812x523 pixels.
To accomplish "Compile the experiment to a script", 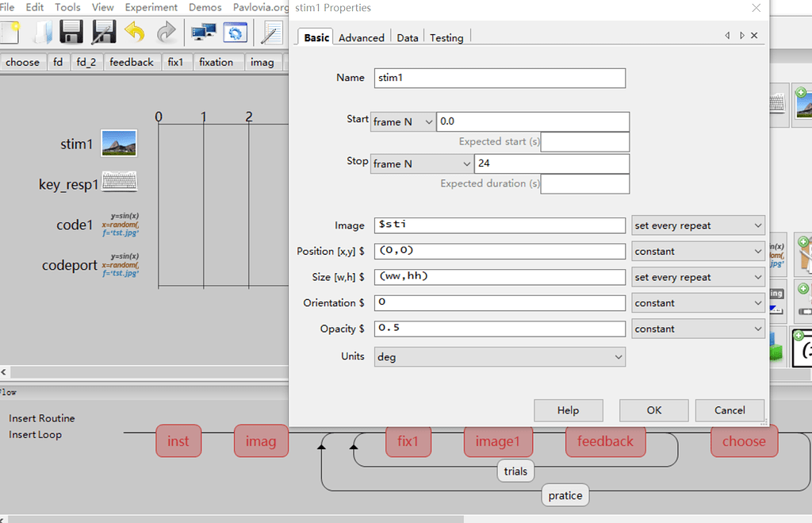I will (x=270, y=30).
